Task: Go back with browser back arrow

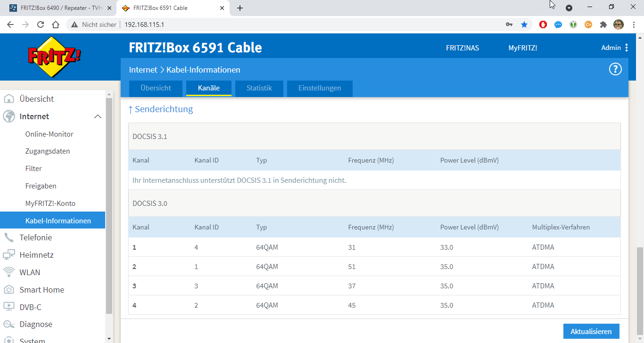Action: click(x=10, y=24)
